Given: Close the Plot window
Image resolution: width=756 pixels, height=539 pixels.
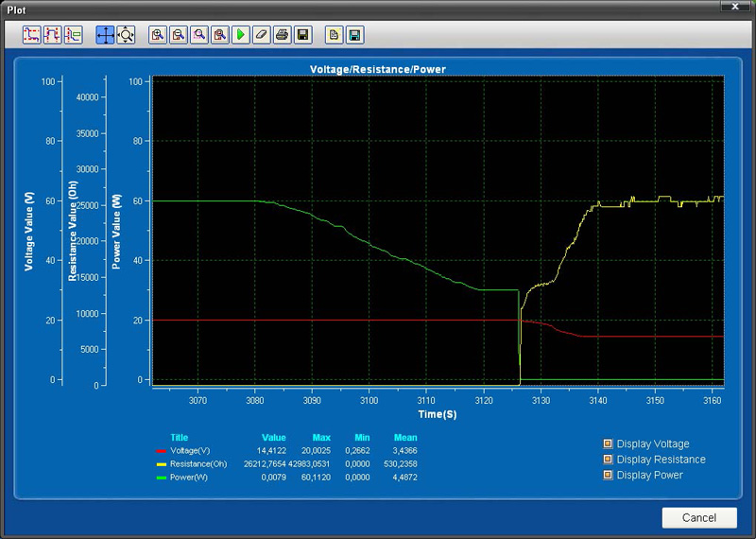Looking at the screenshot, I should pyautogui.click(x=733, y=7).
